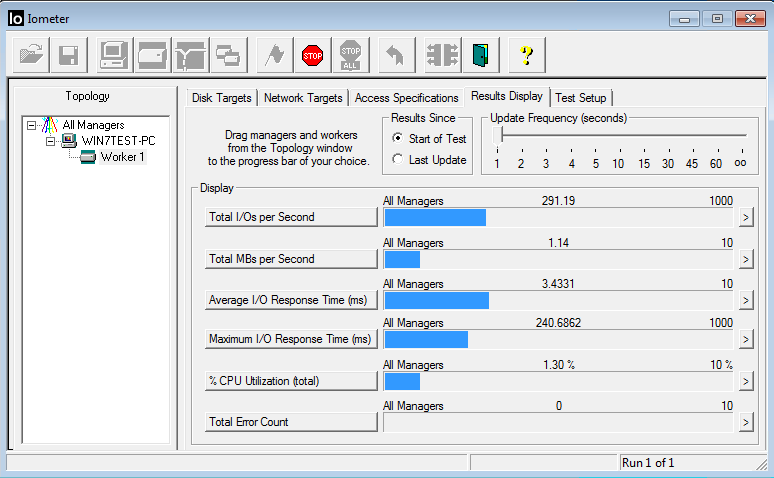Screen dimensions: 774x478
Task: Select WIN7TEST-PC manager in Topology
Action: pyautogui.click(x=118, y=141)
